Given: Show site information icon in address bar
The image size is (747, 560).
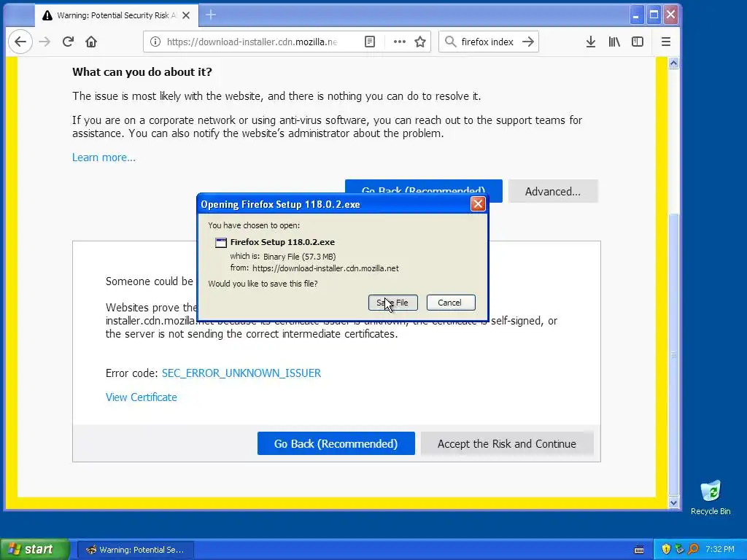Looking at the screenshot, I should 155,42.
